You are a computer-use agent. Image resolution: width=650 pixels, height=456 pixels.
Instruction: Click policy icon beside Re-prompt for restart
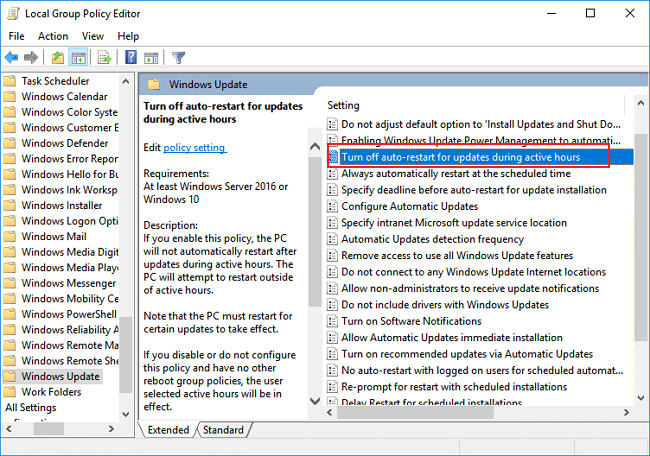pos(332,387)
